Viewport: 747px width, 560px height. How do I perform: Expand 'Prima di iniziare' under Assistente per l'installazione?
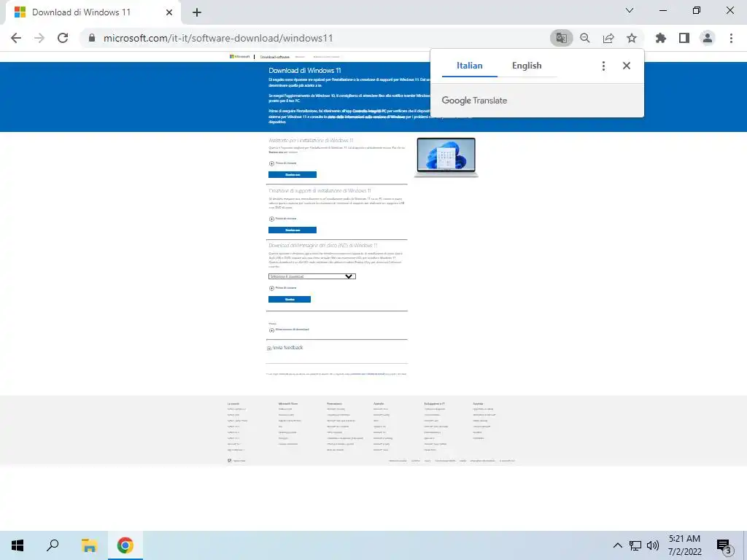point(282,163)
